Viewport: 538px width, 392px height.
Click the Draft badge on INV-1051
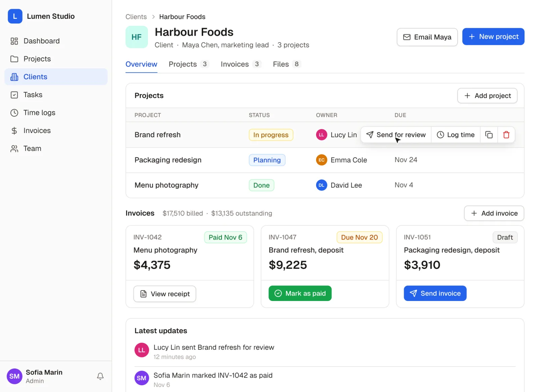pos(505,237)
